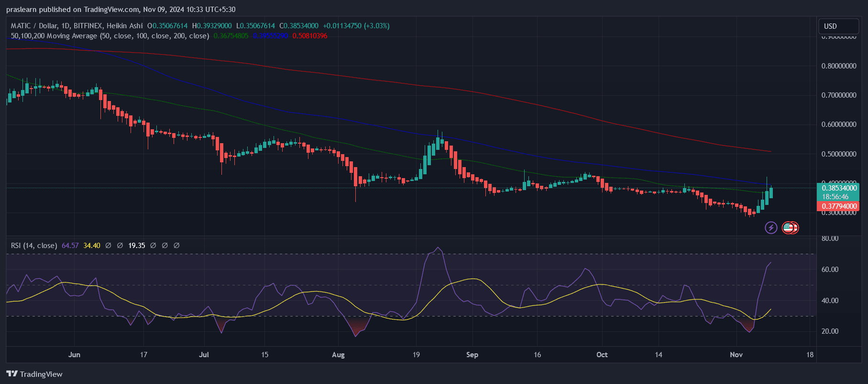This screenshot has height=384, width=868.
Task: Click the price change +0.01134750 (+3.03%)
Action: pyautogui.click(x=356, y=26)
